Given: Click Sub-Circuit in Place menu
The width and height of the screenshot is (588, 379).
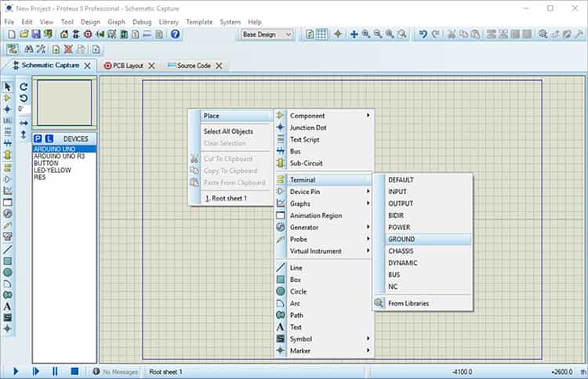Looking at the screenshot, I should click(x=324, y=163).
